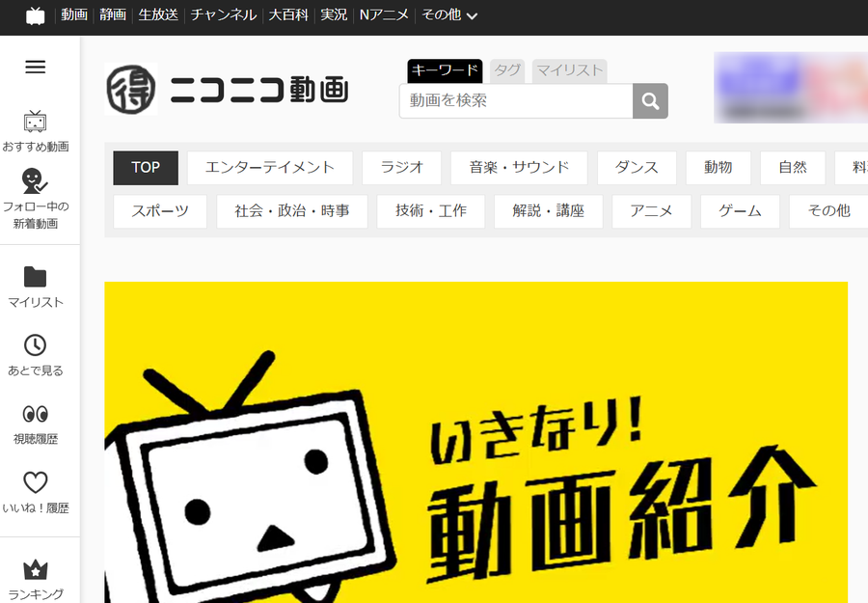The image size is (868, 603).
Task: Select the キーワード search tab
Action: 445,70
